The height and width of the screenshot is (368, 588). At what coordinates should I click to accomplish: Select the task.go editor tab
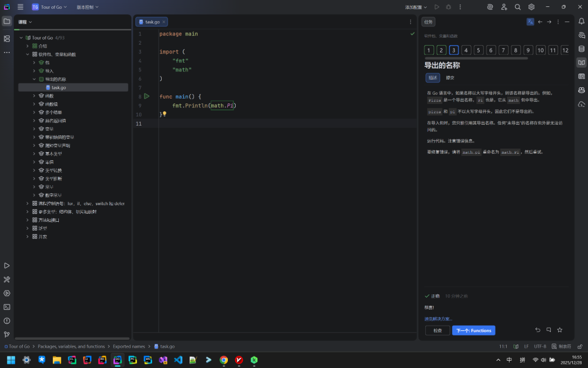[x=152, y=22]
